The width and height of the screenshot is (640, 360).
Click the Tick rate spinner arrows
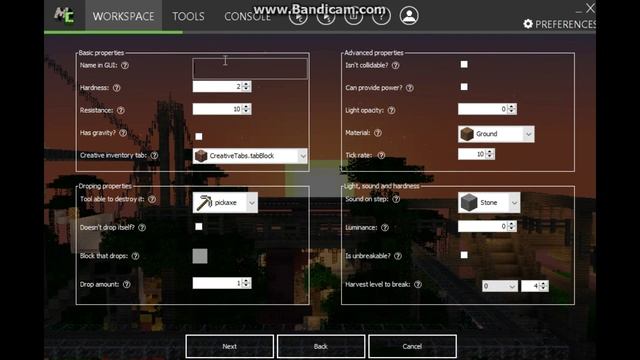[490, 154]
